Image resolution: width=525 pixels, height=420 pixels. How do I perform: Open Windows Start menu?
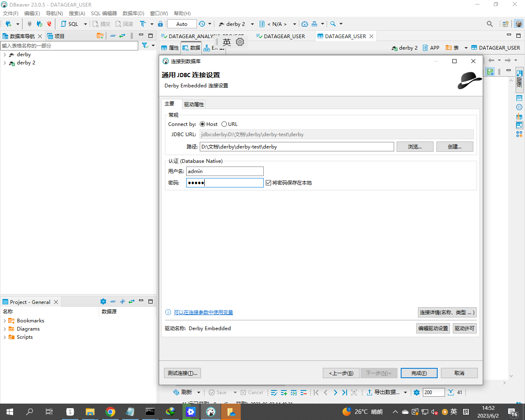(x=10, y=412)
